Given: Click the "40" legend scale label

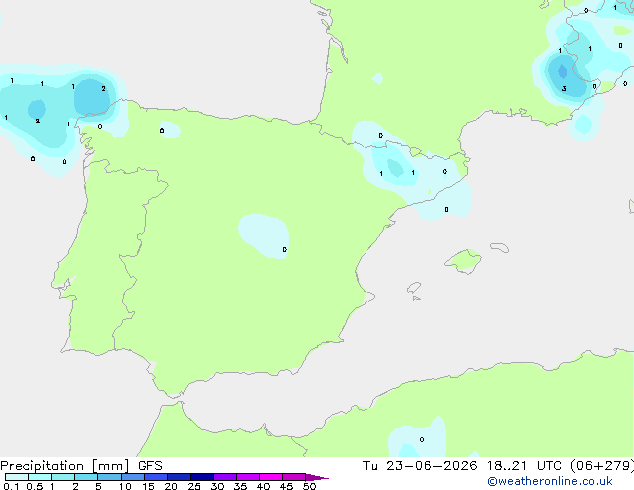Looking at the screenshot, I should click(x=263, y=486).
